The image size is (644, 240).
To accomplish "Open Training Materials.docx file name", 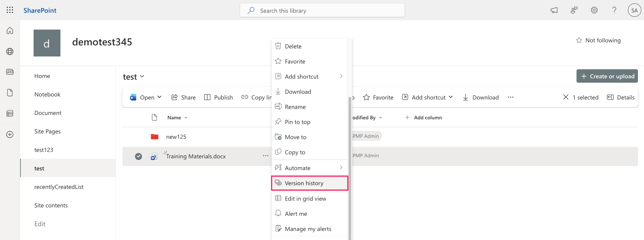I will click(x=196, y=156).
